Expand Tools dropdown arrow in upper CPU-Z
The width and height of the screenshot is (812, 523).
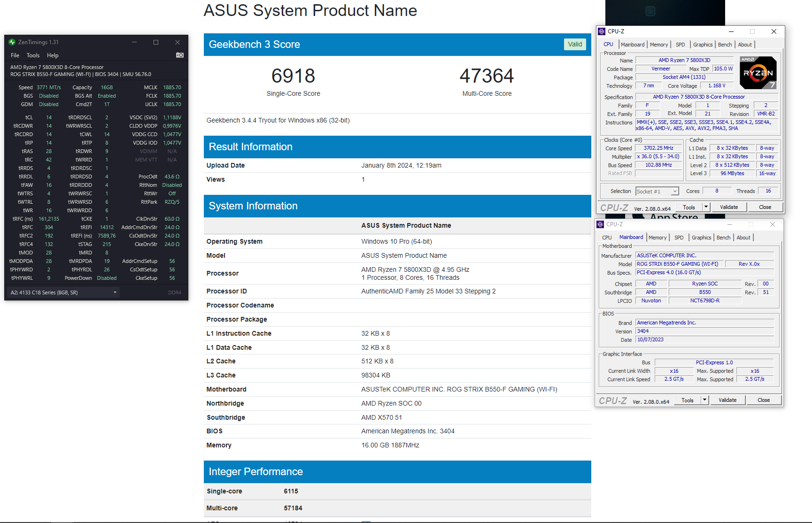tap(705, 207)
